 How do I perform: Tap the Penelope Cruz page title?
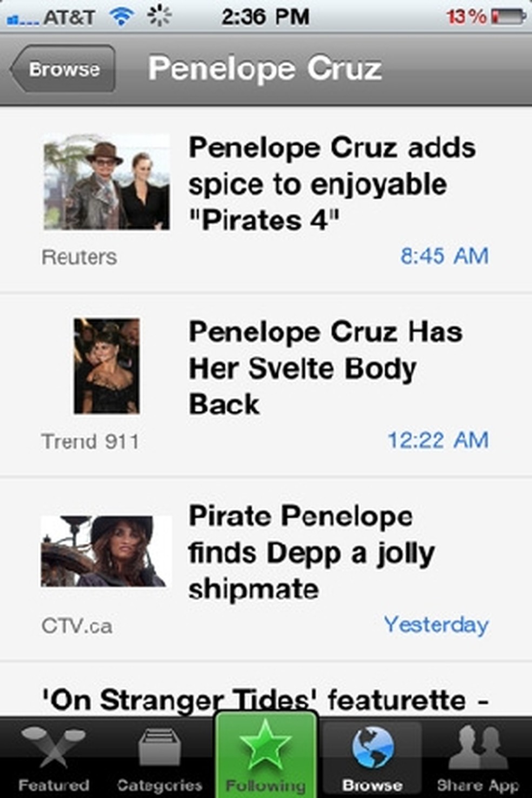click(x=265, y=69)
